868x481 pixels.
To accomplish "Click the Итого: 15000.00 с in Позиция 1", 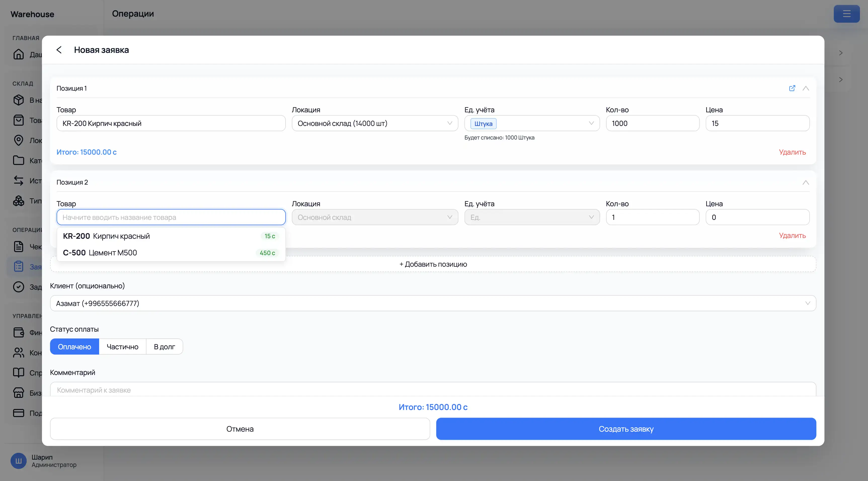I will click(87, 152).
